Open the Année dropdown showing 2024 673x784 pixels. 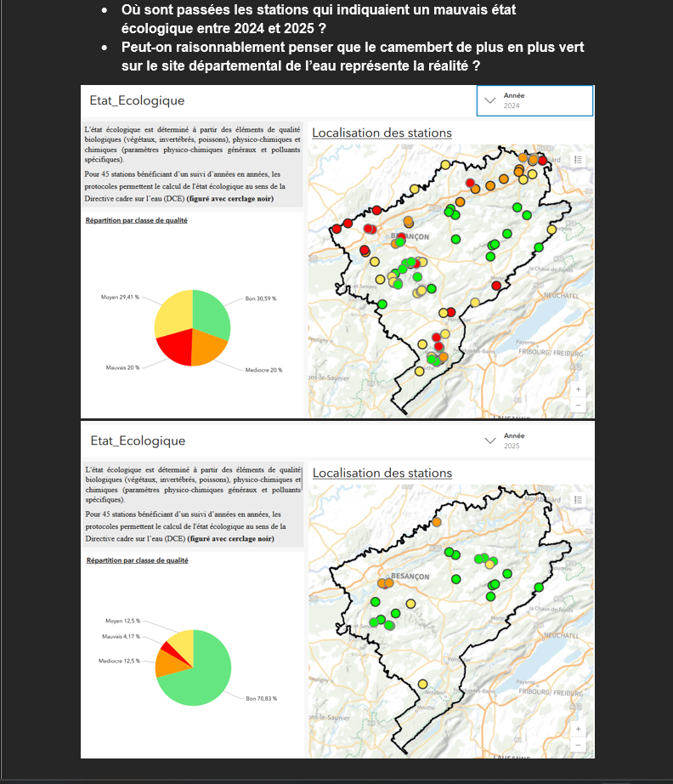[x=534, y=100]
